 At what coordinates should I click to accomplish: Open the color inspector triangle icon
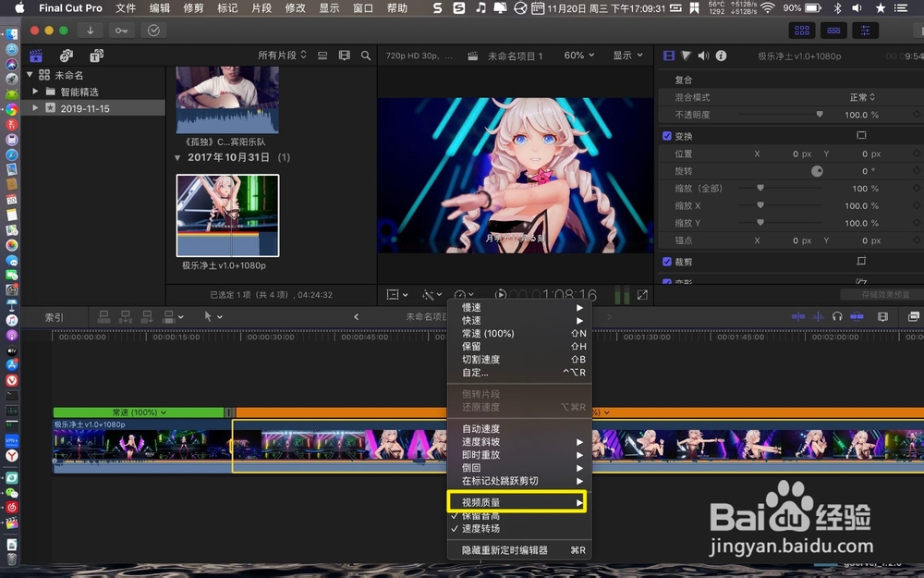[686, 55]
